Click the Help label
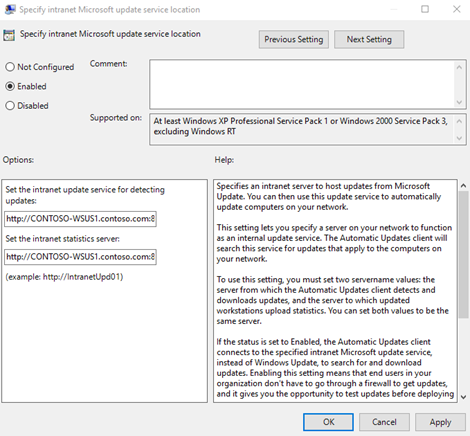The height and width of the screenshot is (436, 470). (x=224, y=160)
